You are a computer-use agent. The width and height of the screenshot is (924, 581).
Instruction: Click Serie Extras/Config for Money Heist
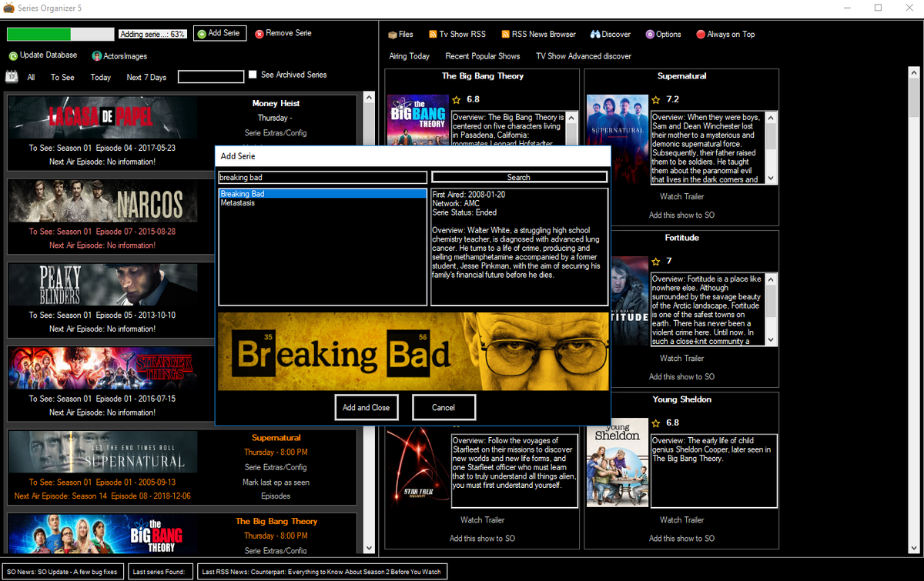[x=276, y=132]
